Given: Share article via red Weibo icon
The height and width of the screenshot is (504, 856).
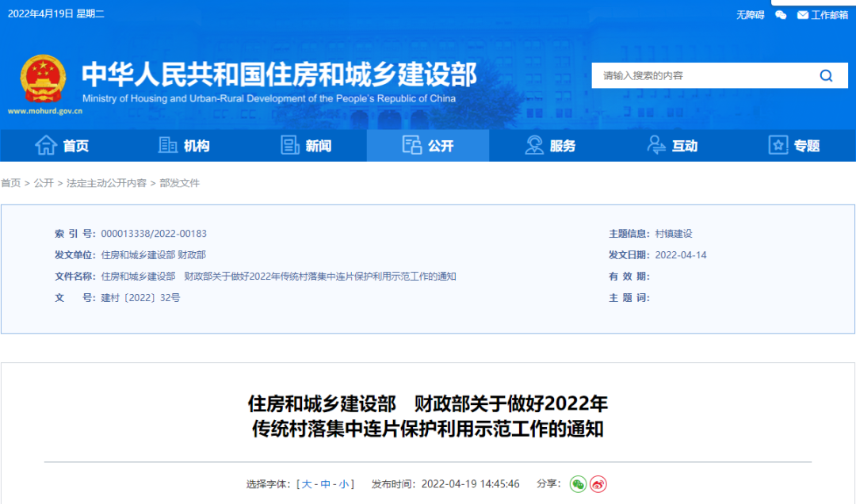Looking at the screenshot, I should pyautogui.click(x=598, y=484).
